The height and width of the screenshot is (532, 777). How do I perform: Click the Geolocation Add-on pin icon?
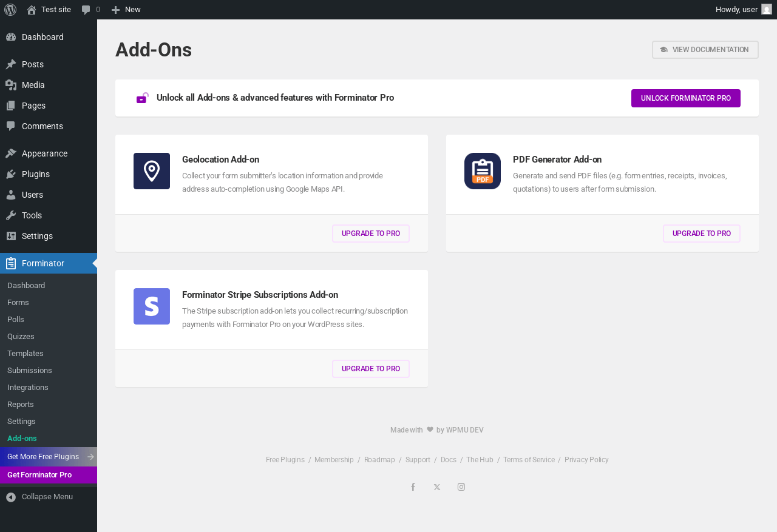coord(152,171)
